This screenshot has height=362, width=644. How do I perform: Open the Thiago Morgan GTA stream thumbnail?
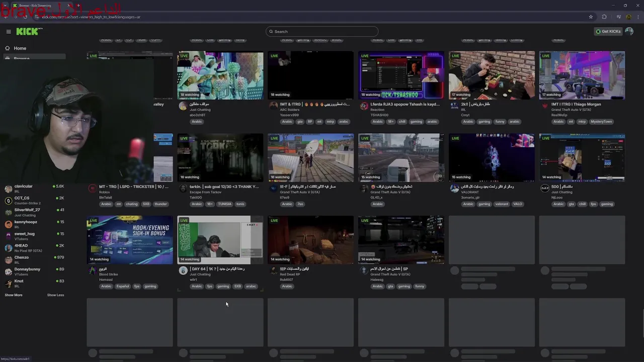(582, 75)
